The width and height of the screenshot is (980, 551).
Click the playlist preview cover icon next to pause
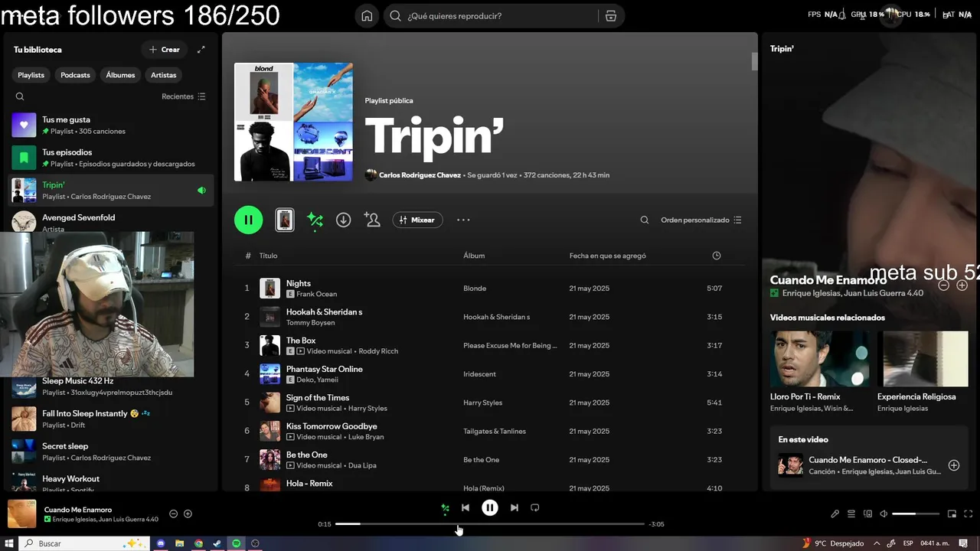click(285, 220)
